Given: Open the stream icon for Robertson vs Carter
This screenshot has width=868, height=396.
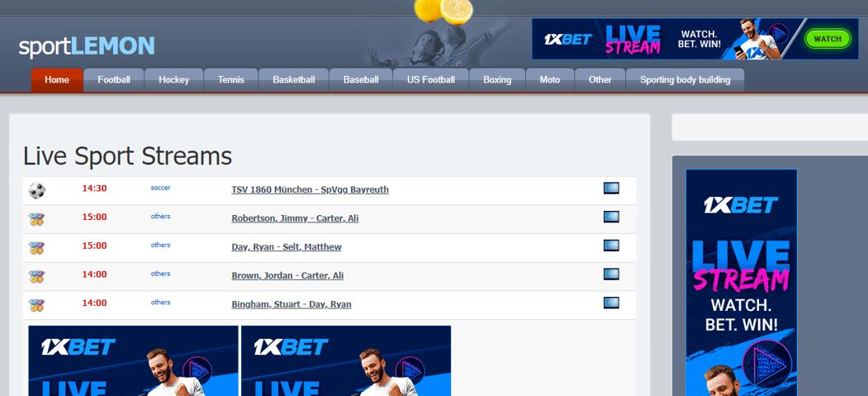Looking at the screenshot, I should click(x=611, y=217).
